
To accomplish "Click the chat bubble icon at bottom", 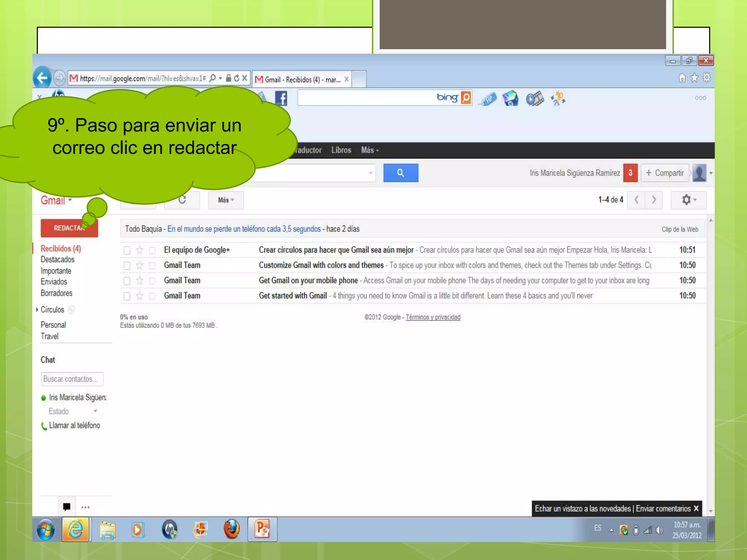I will click(67, 507).
